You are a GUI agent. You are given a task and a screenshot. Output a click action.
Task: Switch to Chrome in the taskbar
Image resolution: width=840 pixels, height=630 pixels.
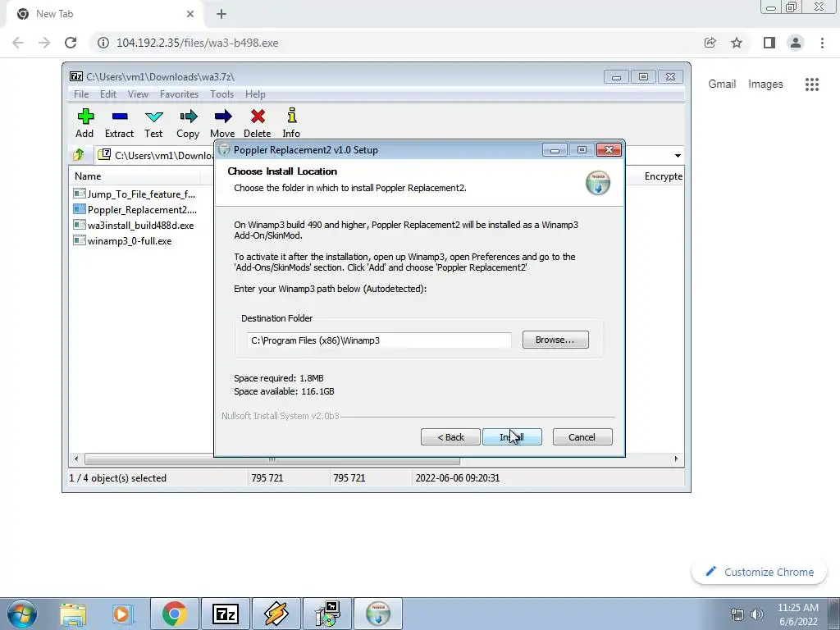click(x=174, y=614)
